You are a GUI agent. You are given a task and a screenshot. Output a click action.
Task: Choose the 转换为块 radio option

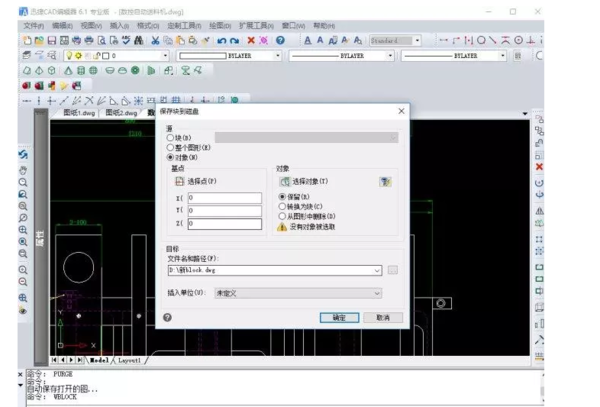click(x=282, y=206)
